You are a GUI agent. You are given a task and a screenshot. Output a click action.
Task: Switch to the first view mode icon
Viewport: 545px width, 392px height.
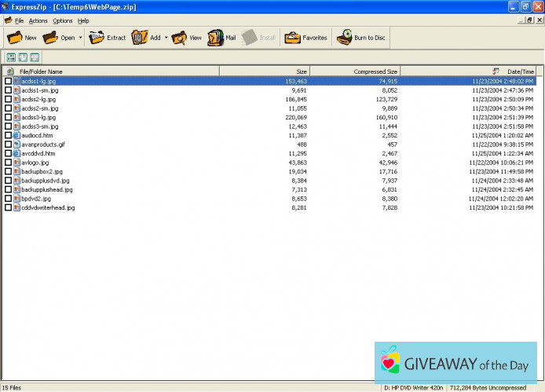click(x=11, y=57)
